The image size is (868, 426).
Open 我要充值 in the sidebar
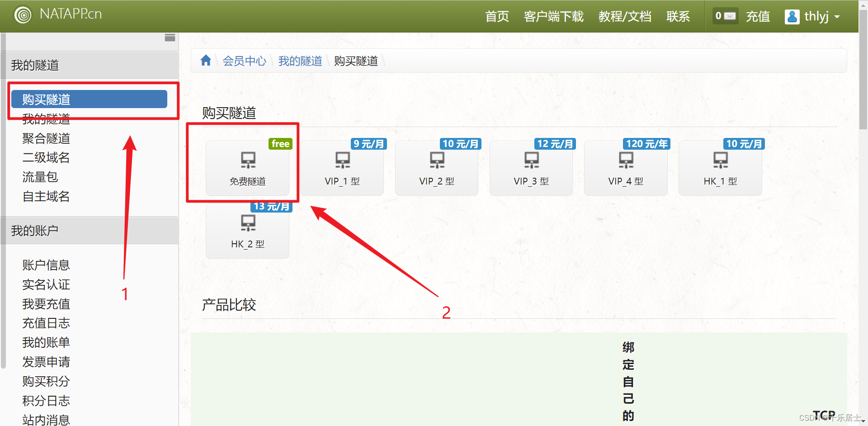coord(46,304)
